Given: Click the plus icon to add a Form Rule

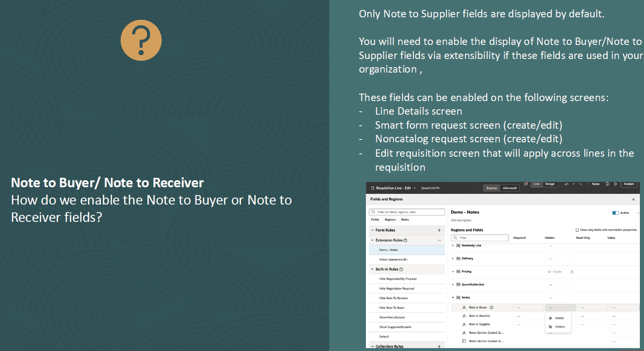Looking at the screenshot, I should pos(439,230).
